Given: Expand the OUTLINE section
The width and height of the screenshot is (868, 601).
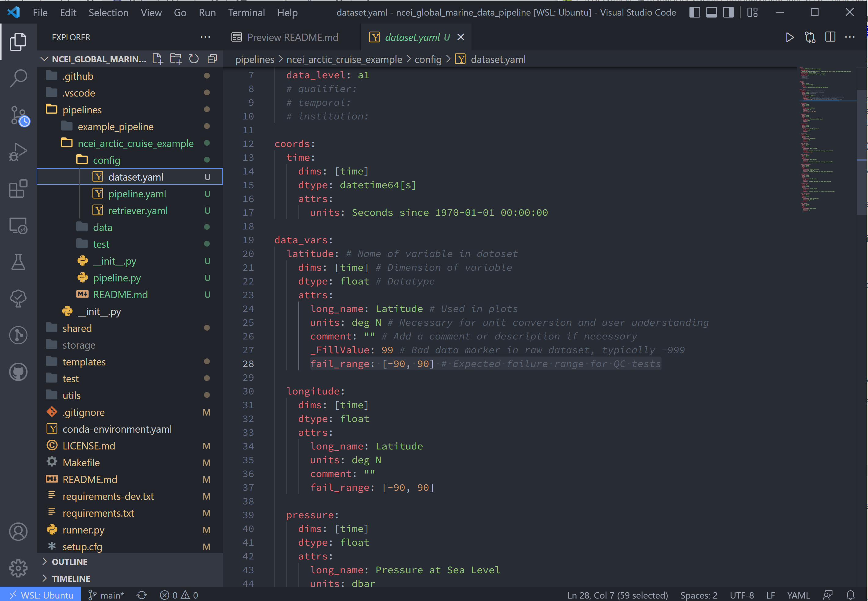Looking at the screenshot, I should point(130,562).
